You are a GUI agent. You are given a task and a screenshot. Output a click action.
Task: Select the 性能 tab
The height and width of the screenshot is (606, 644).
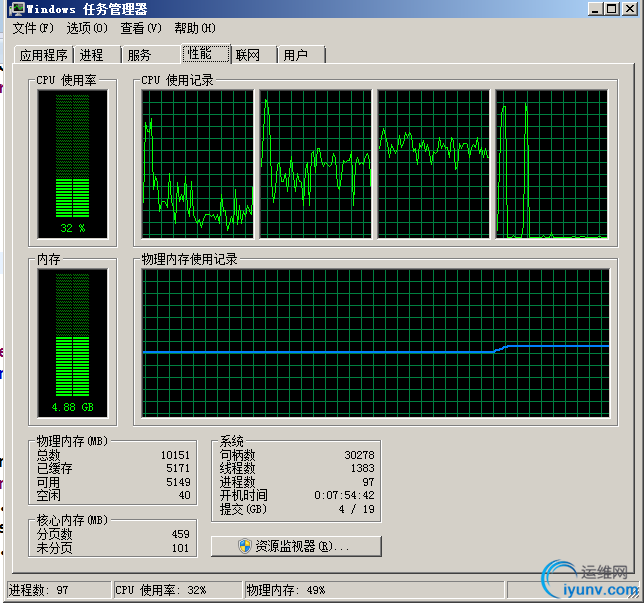(205, 53)
